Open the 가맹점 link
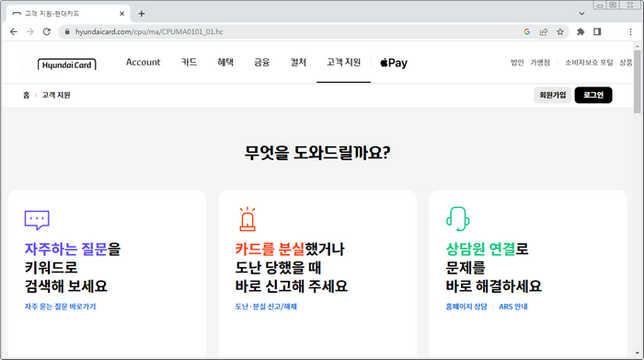Image resolution: width=644 pixels, height=360 pixels. [540, 63]
